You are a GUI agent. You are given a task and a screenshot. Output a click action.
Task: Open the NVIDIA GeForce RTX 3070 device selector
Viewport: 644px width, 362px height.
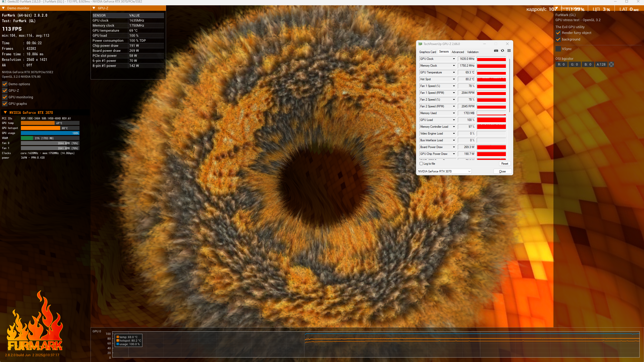pyautogui.click(x=445, y=171)
